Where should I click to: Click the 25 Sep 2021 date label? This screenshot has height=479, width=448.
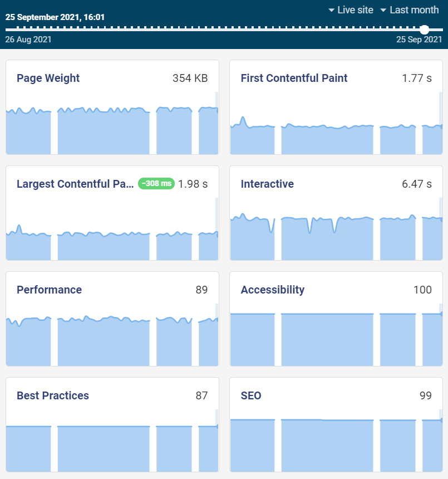click(419, 40)
